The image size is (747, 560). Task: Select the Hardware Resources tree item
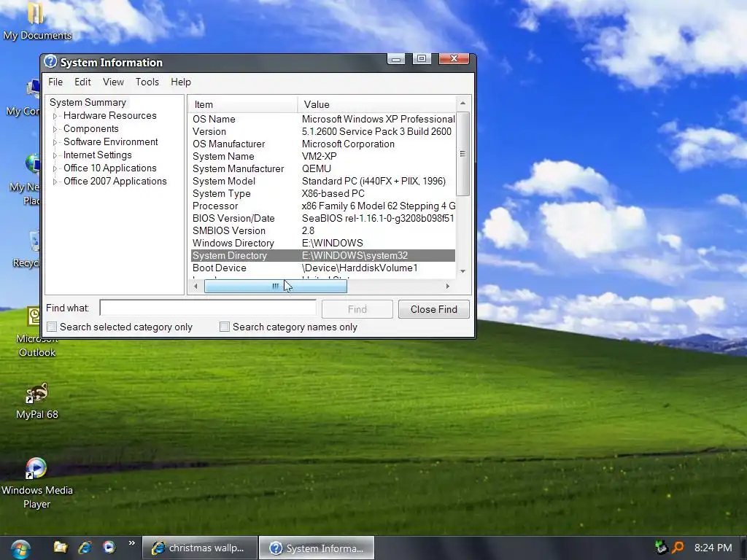coord(110,116)
